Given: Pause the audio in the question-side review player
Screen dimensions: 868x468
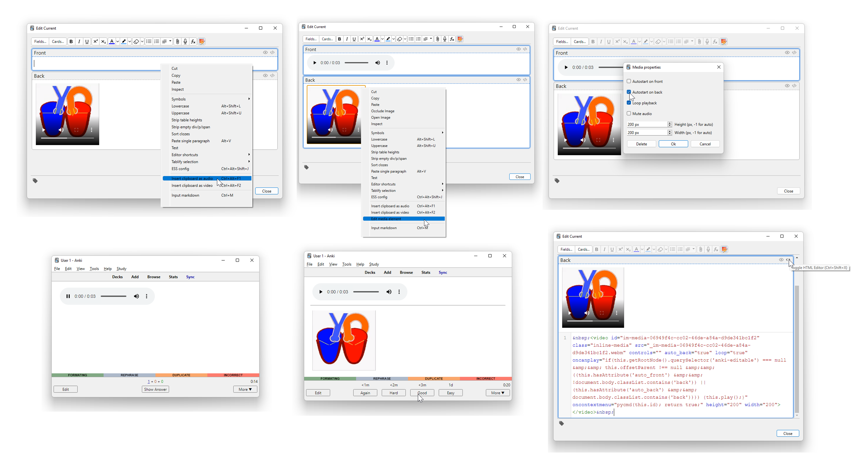Looking at the screenshot, I should click(x=68, y=296).
